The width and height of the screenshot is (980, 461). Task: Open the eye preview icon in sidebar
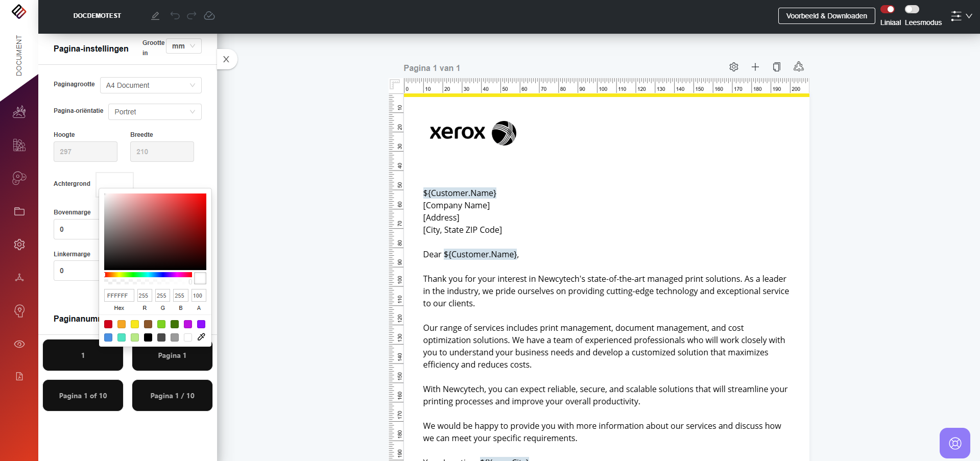click(19, 344)
